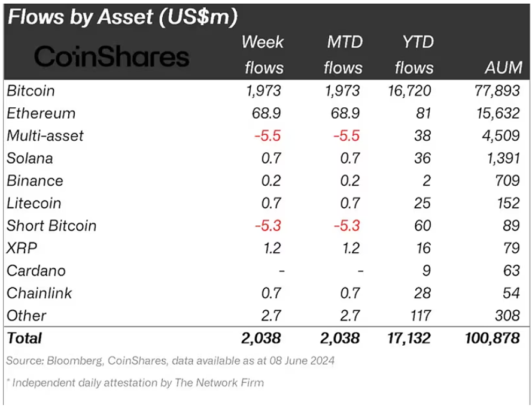Click the "Flows by Asset (US$m)" title

point(122,17)
